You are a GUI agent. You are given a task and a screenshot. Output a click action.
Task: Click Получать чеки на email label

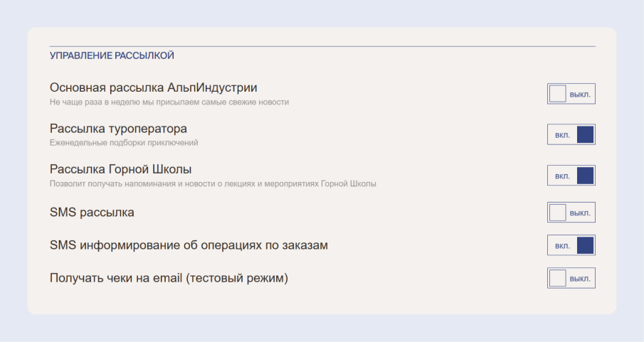coord(169,278)
